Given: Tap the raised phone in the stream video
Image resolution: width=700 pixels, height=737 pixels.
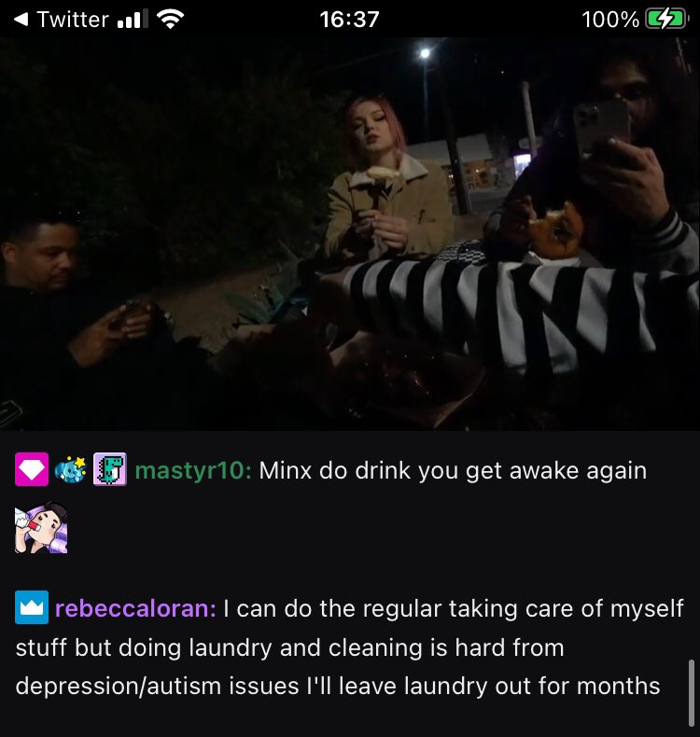Looking at the screenshot, I should [601, 127].
